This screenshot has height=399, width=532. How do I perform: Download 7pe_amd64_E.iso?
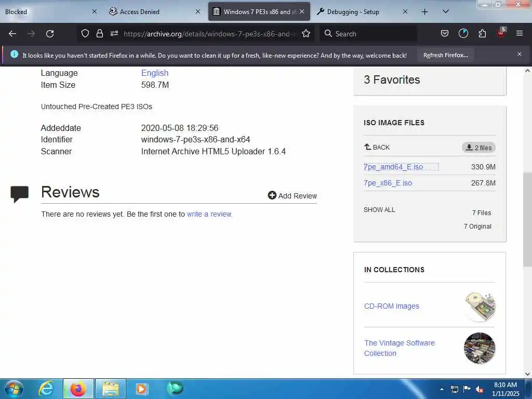pyautogui.click(x=393, y=167)
